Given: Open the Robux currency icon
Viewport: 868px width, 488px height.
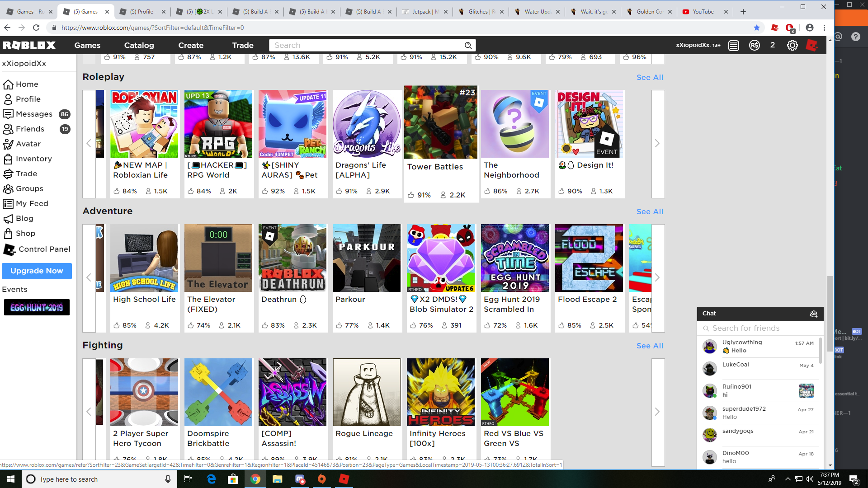Looking at the screenshot, I should (755, 45).
